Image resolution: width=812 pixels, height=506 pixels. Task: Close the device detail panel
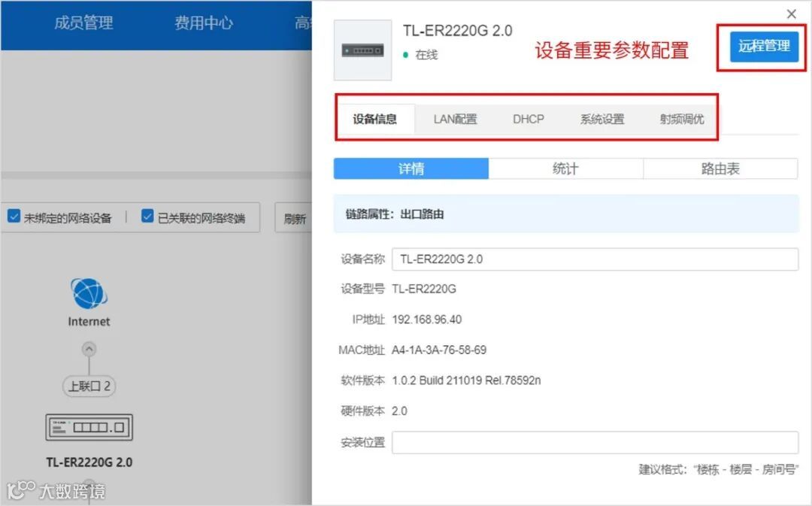coord(791,14)
